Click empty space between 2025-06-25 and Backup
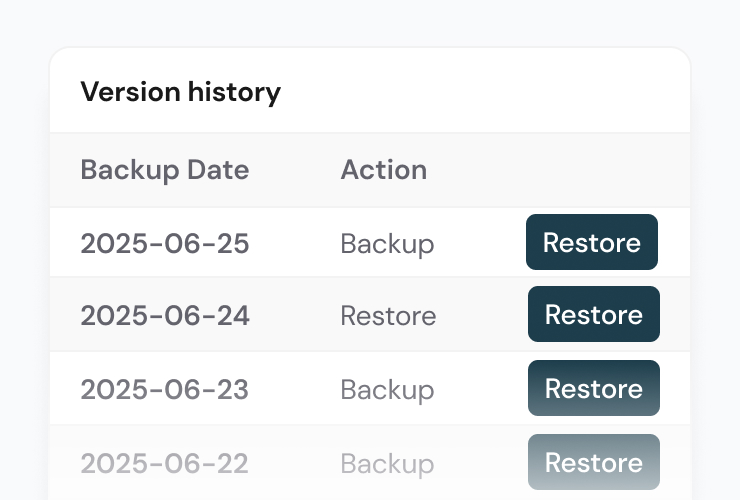Image resolution: width=740 pixels, height=500 pixels. tap(295, 243)
